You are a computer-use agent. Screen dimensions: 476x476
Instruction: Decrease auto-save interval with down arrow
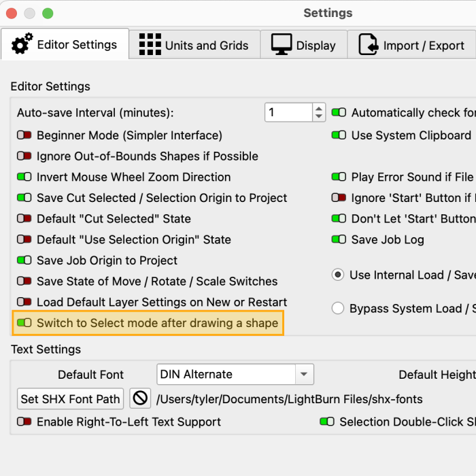tap(319, 117)
